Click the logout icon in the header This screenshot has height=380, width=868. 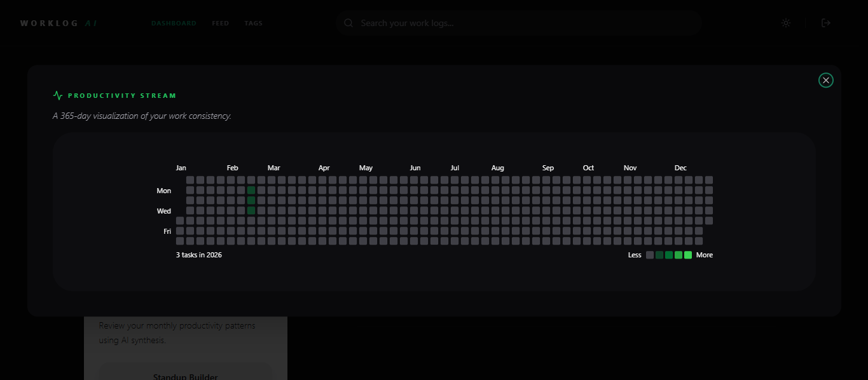click(x=826, y=23)
